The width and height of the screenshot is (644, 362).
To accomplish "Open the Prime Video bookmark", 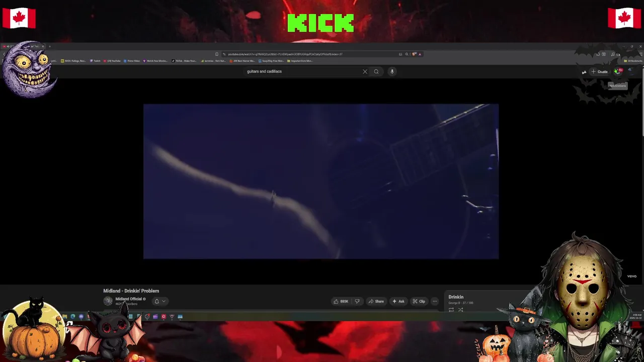I will click(x=132, y=61).
